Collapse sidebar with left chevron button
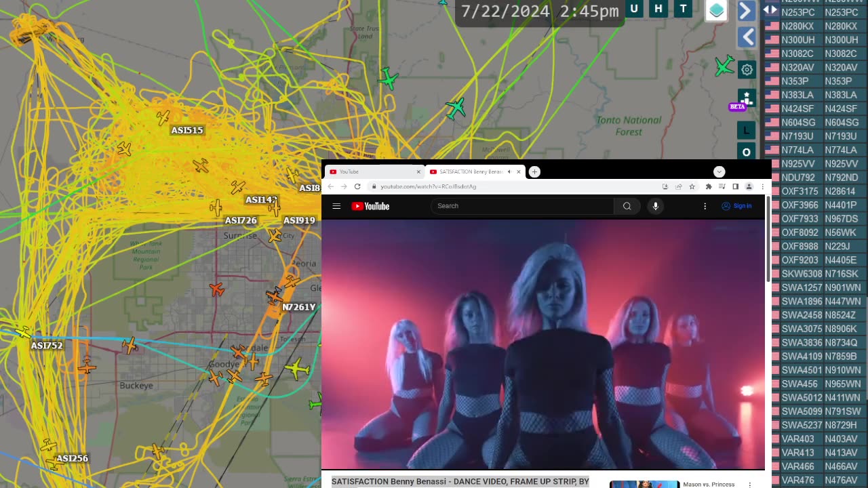Image resolution: width=868 pixels, height=488 pixels. pyautogui.click(x=747, y=37)
